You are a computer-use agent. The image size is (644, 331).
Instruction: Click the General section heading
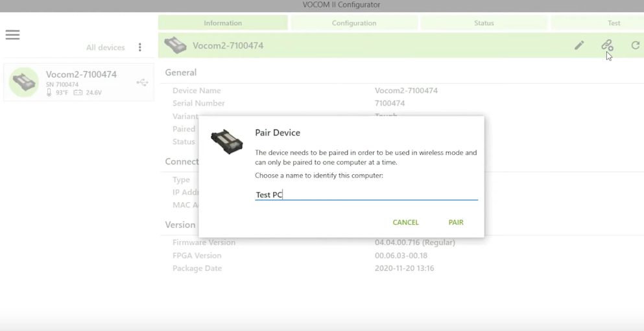181,73
